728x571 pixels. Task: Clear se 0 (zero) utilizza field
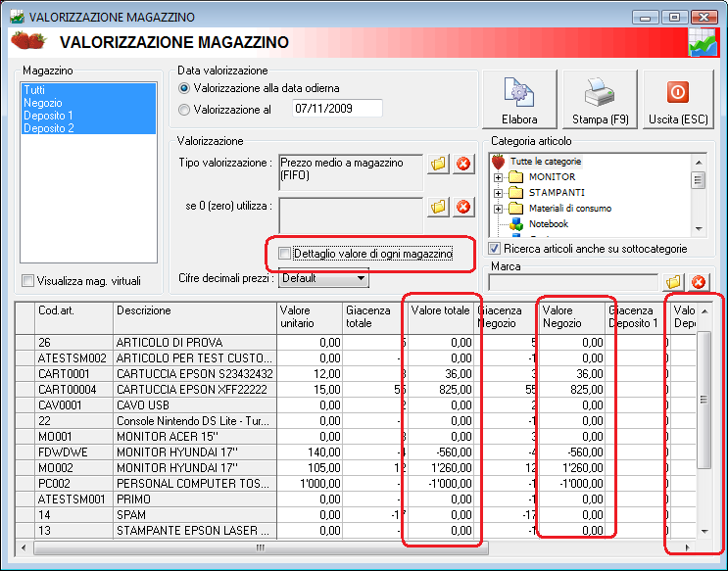tap(463, 207)
